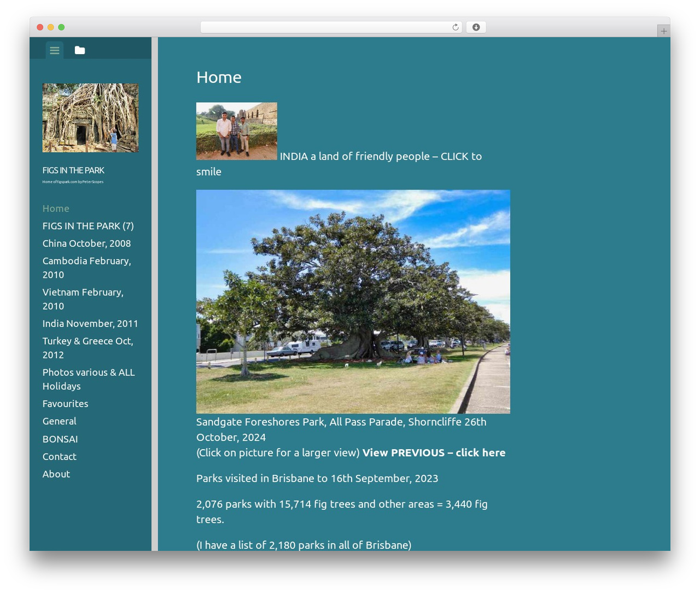This screenshot has width=700, height=593.
Task: Click the browser address bar
Action: [x=331, y=27]
